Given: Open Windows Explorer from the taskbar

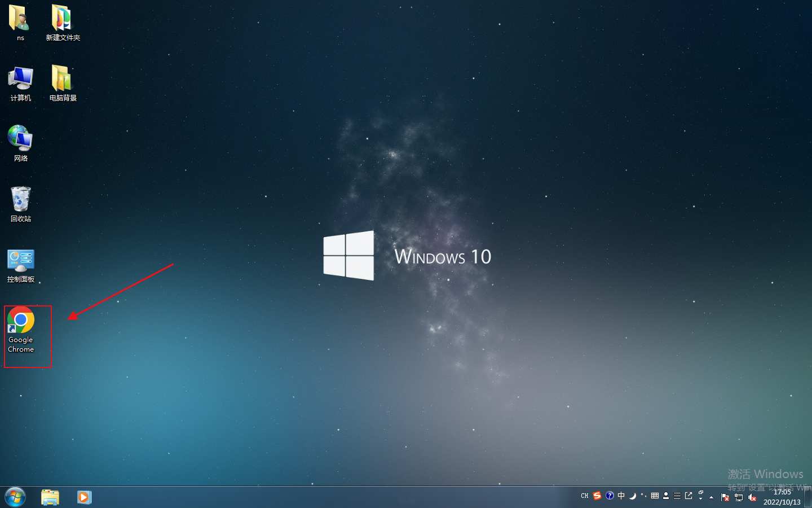Looking at the screenshot, I should (x=50, y=497).
